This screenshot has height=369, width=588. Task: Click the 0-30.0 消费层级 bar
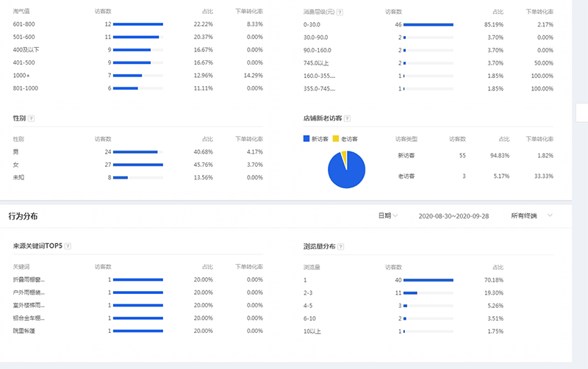(429, 24)
